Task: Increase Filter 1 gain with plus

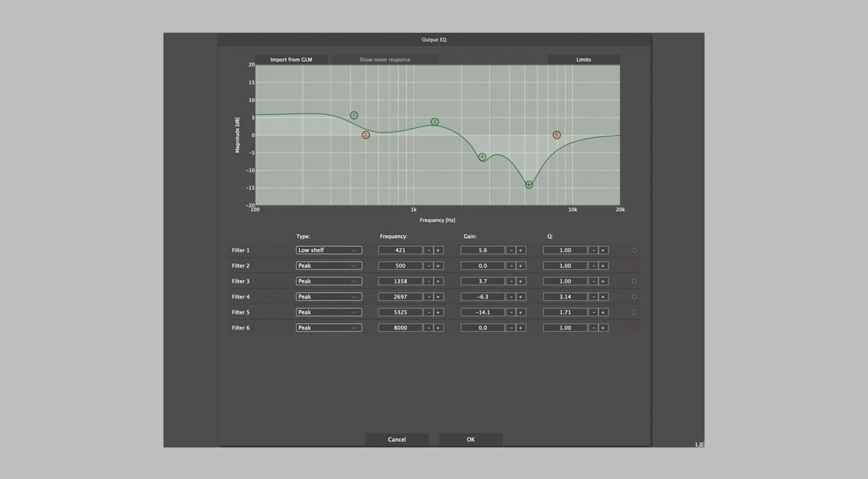Action: 521,250
